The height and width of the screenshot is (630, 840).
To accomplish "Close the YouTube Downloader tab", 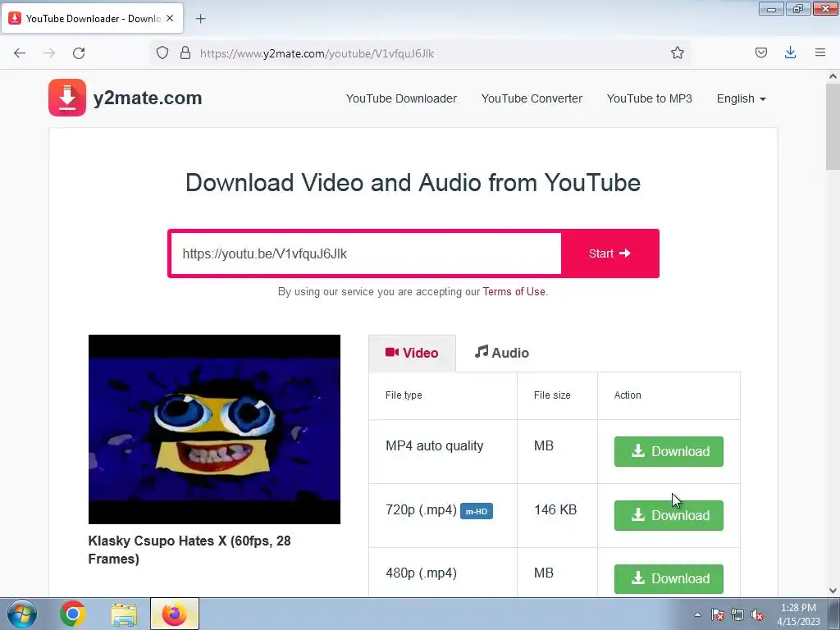I will tap(170, 18).
